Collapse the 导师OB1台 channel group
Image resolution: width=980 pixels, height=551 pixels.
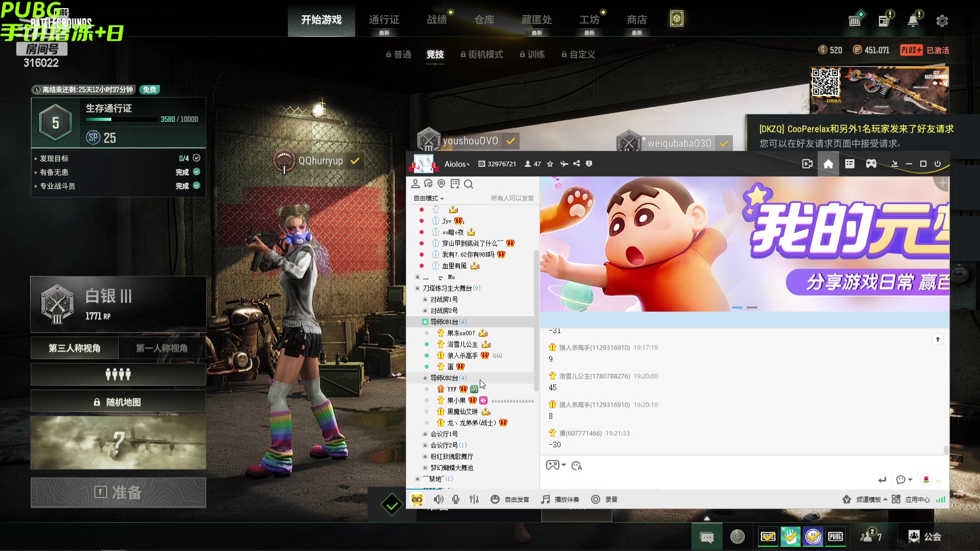point(425,322)
